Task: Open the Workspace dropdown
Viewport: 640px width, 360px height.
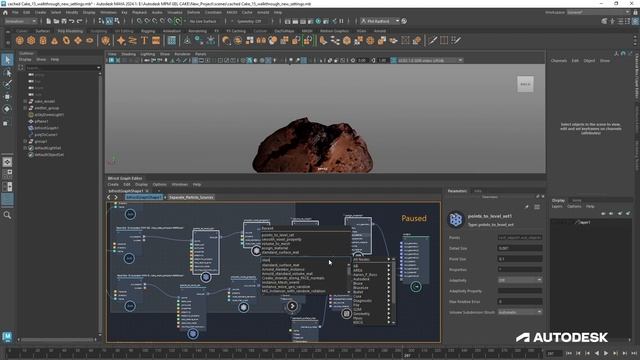Action: (x=598, y=12)
